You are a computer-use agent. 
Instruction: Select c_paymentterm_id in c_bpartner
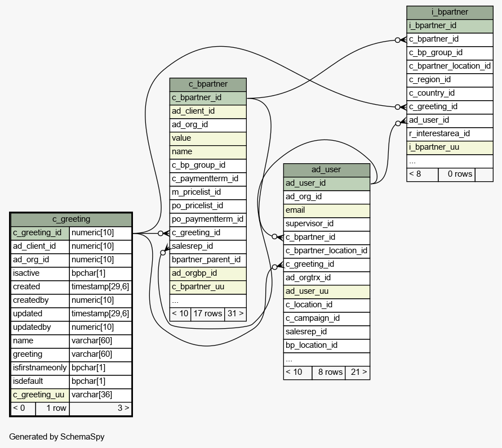pos(208,179)
